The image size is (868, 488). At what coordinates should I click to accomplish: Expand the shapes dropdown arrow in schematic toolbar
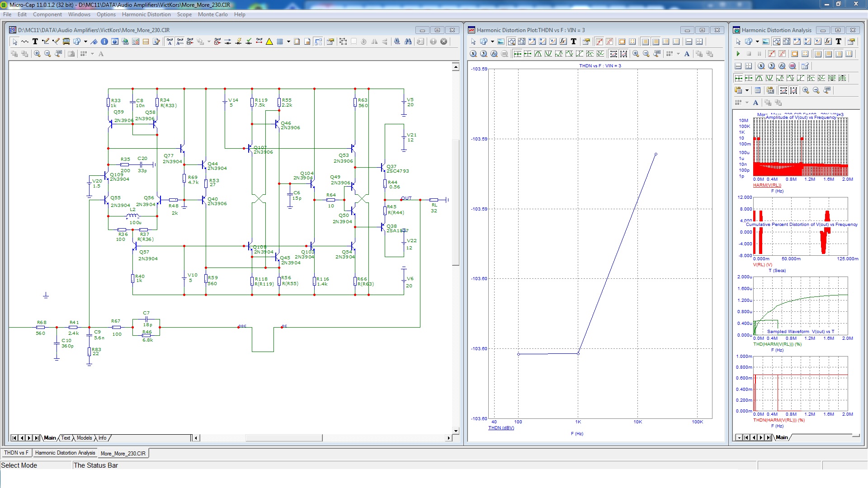tap(85, 42)
